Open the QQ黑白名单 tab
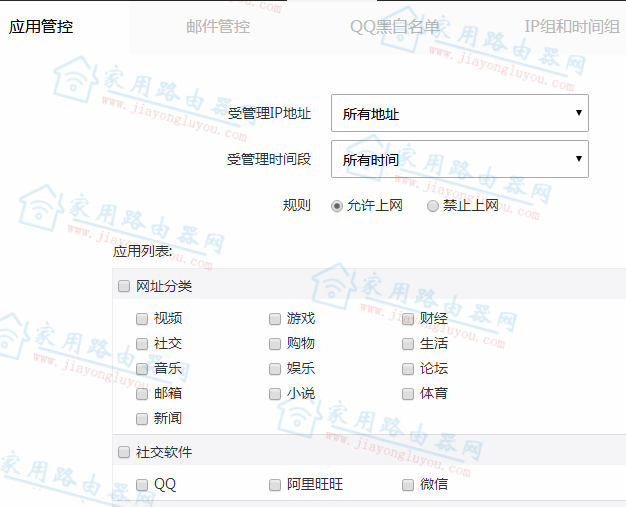Image resolution: width=626 pixels, height=507 pixels. (395, 27)
